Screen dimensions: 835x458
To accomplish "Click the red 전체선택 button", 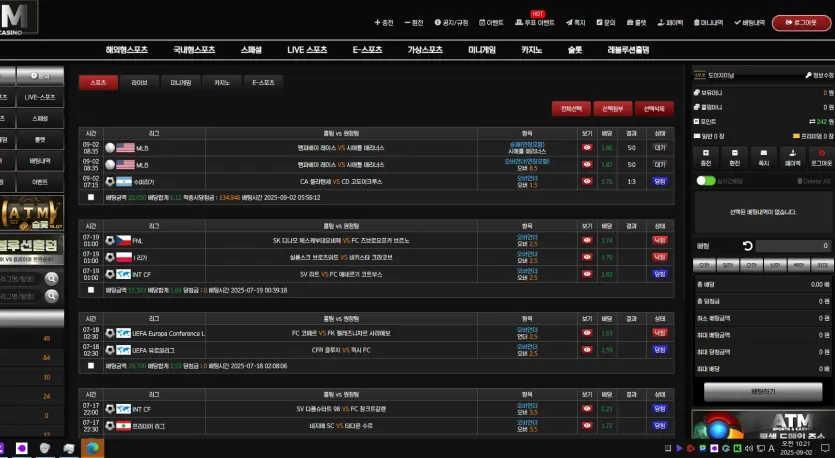I will click(571, 109).
